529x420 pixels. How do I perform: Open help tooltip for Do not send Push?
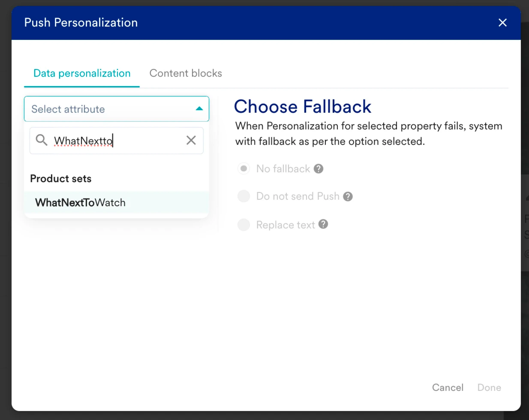[x=348, y=196]
